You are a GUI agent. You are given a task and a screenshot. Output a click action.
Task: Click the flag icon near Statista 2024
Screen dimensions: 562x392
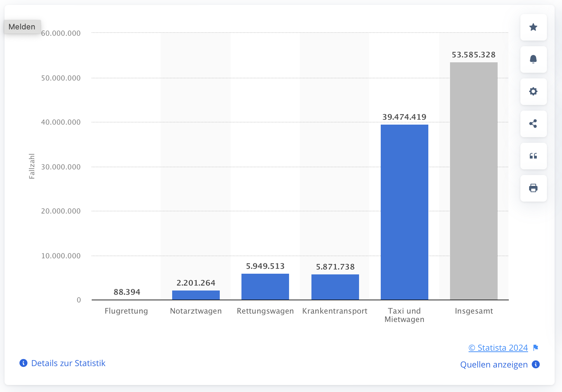(x=536, y=348)
